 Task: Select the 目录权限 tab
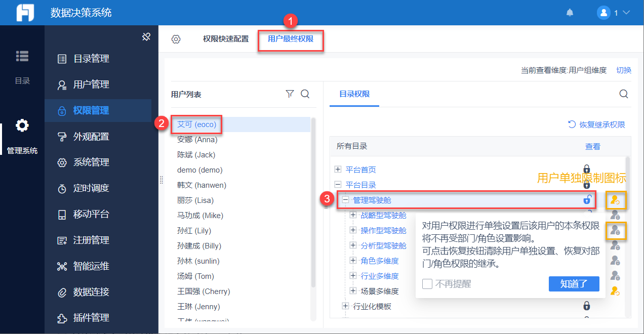(354, 94)
